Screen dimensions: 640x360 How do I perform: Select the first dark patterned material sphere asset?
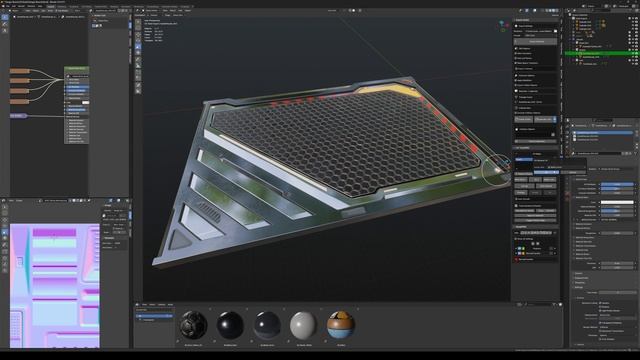coord(193,325)
